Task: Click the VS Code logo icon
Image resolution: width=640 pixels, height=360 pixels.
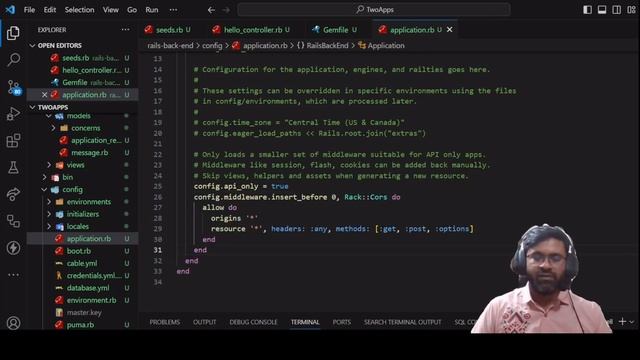Action: [10, 9]
